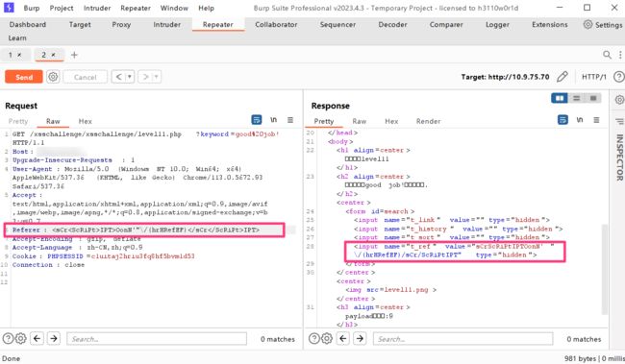Viewport: 625px width, 364px height.
Task: Click the Cancel button
Action: pyautogui.click(x=86, y=77)
